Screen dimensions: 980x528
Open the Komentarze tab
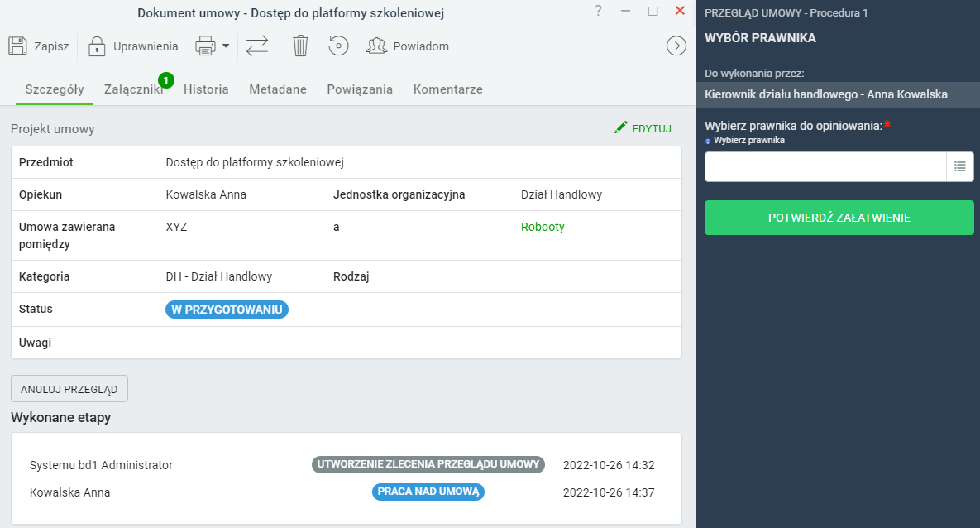point(448,89)
